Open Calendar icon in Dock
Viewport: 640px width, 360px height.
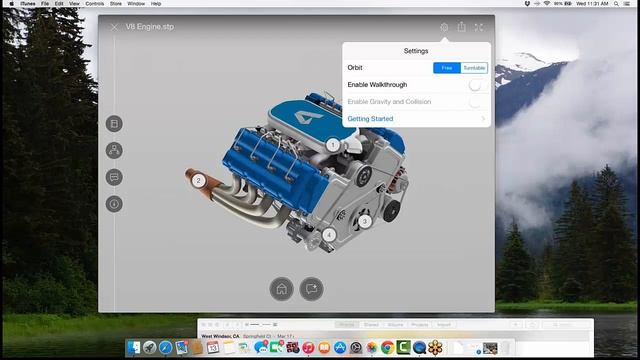pyautogui.click(x=213, y=347)
